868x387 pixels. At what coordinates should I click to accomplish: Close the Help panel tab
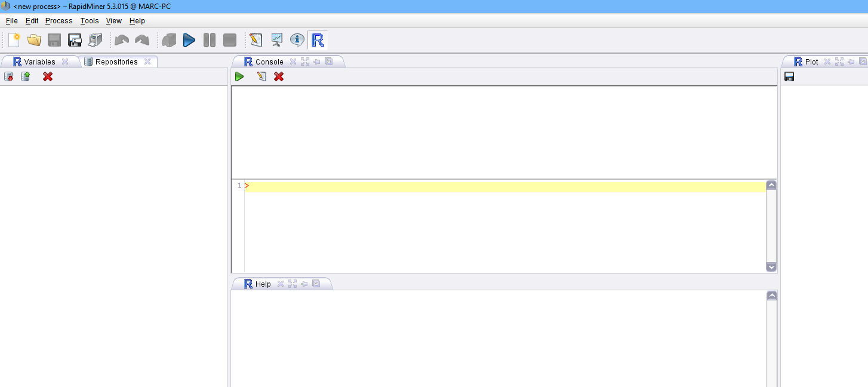pos(281,284)
